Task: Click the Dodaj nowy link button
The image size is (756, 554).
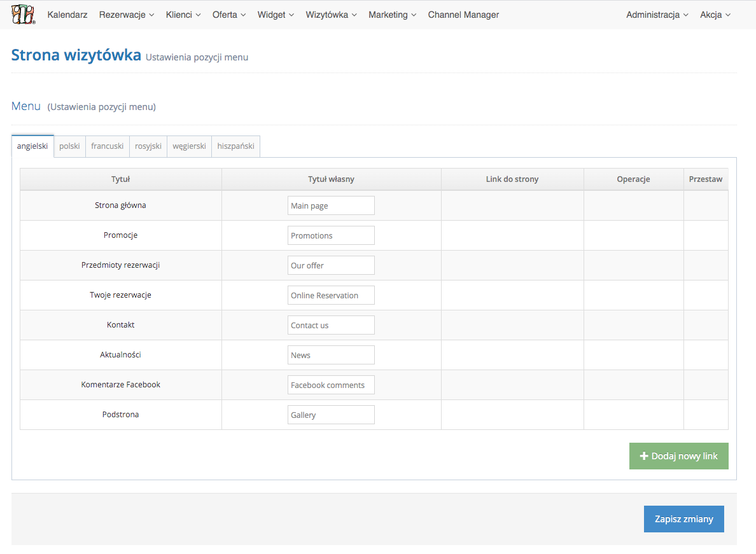Action: click(678, 456)
